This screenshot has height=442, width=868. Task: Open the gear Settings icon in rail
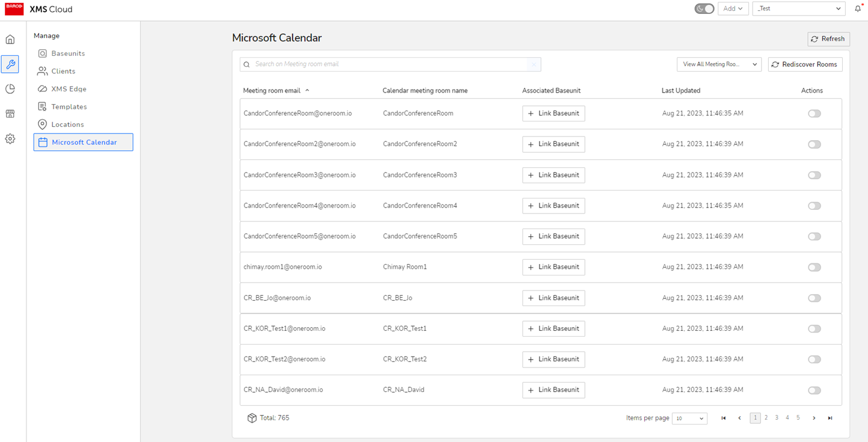(x=10, y=139)
